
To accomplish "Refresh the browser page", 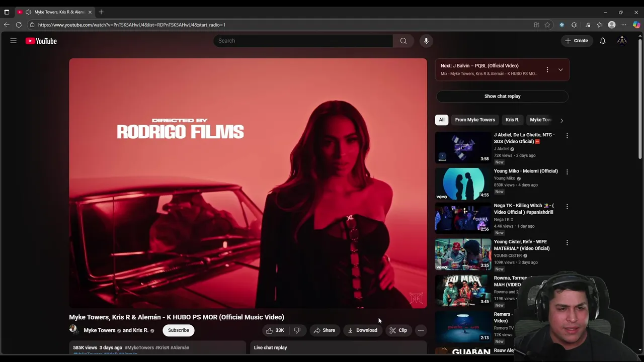I will tap(19, 25).
